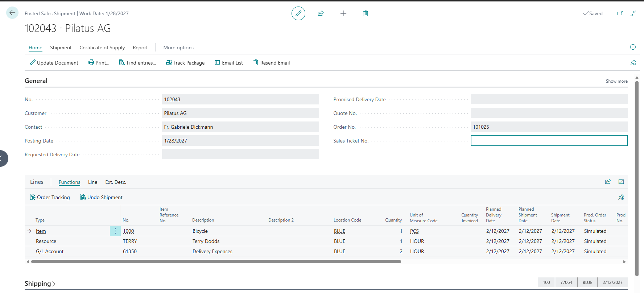Click the Lines horizontal scrollbar

[216, 261]
